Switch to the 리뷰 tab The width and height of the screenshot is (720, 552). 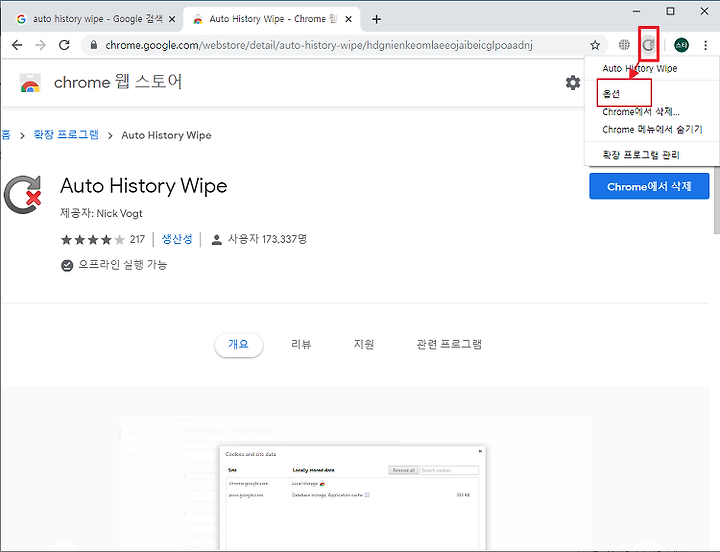tap(301, 344)
